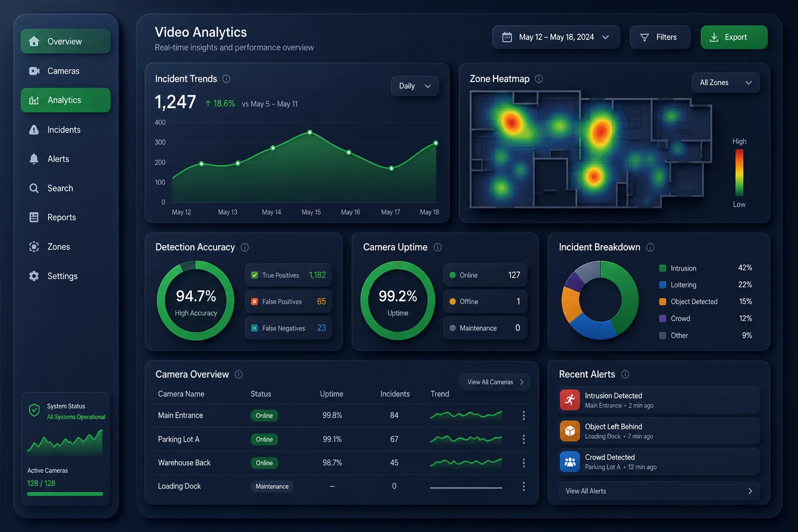This screenshot has width=798, height=532.
Task: Open the May 12 – May 18 date range dropdown
Action: 556,37
